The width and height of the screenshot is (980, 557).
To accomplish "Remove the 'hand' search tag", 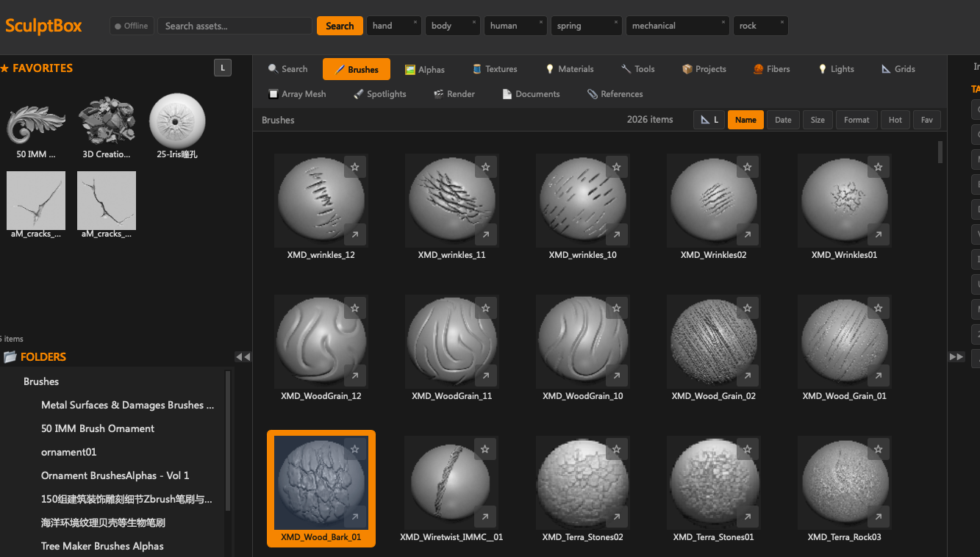I will pos(415,22).
